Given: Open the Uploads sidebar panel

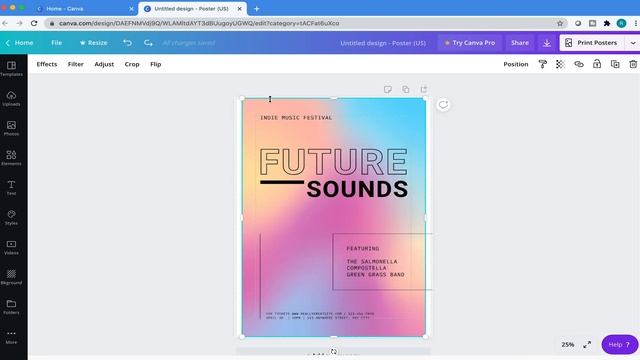Looking at the screenshot, I should (11, 98).
